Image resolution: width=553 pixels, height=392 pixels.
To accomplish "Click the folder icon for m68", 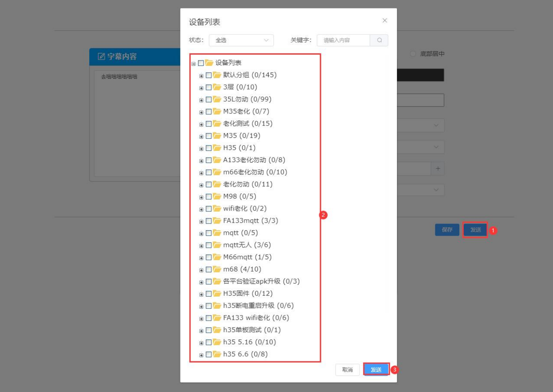I will [217, 269].
